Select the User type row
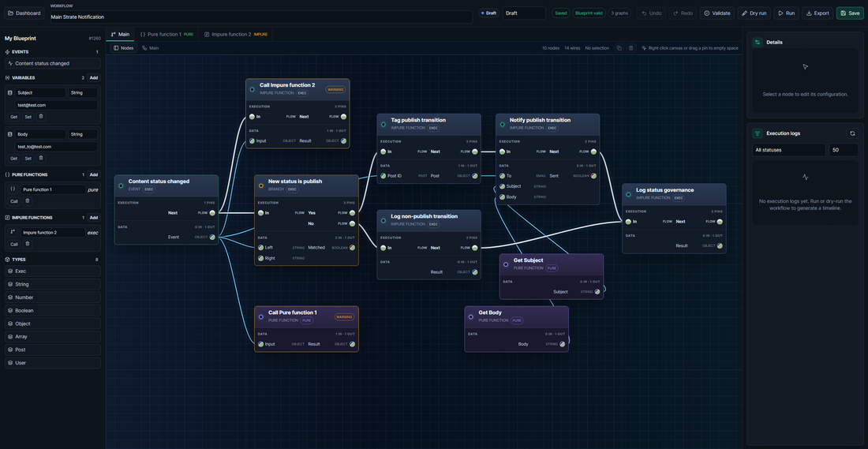The height and width of the screenshot is (449, 868). coord(53,363)
